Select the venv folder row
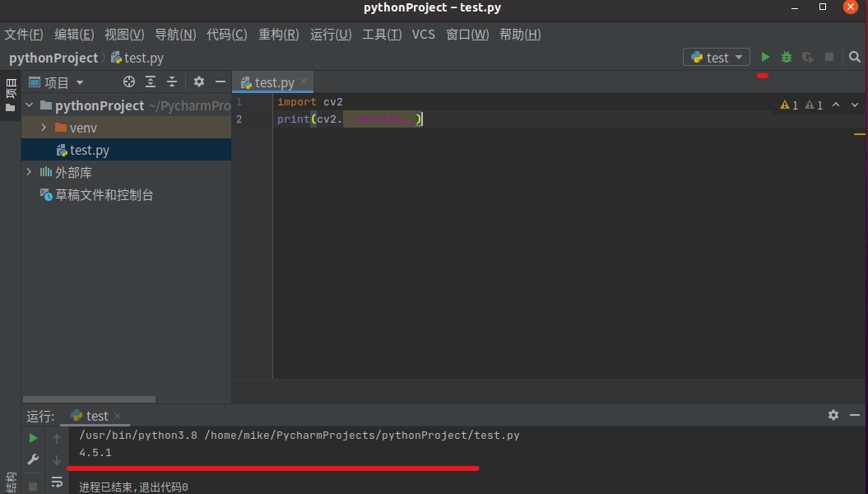Viewport: 868px width, 494px height. (x=126, y=128)
